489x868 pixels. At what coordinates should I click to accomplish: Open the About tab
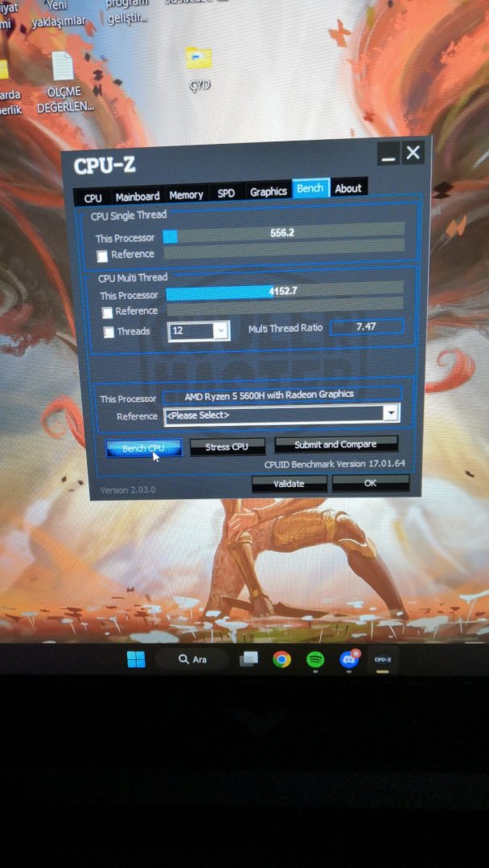348,188
